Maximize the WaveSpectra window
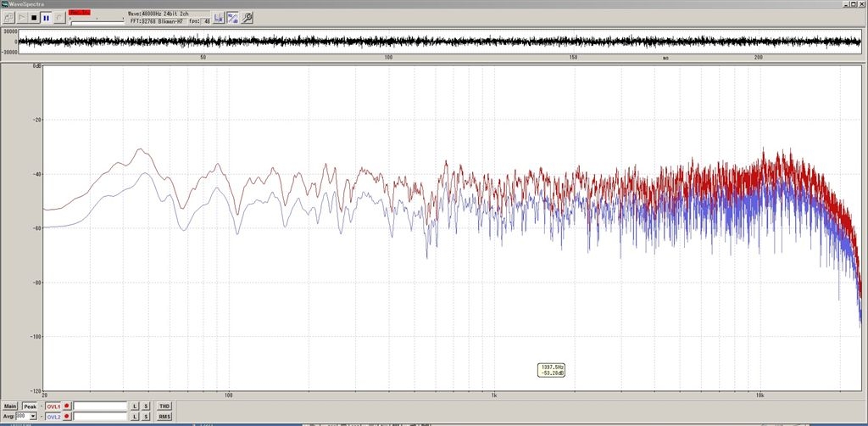This screenshot has height=426, width=868. 853,4
